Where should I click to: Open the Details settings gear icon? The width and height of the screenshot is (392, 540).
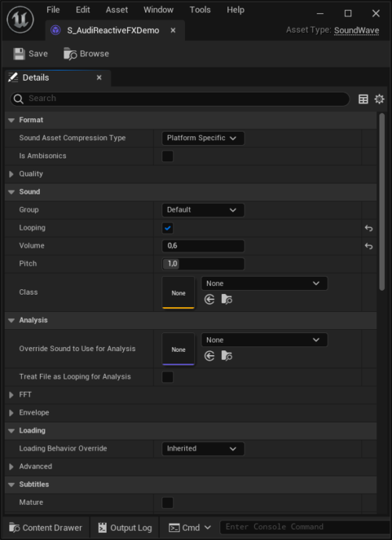379,100
